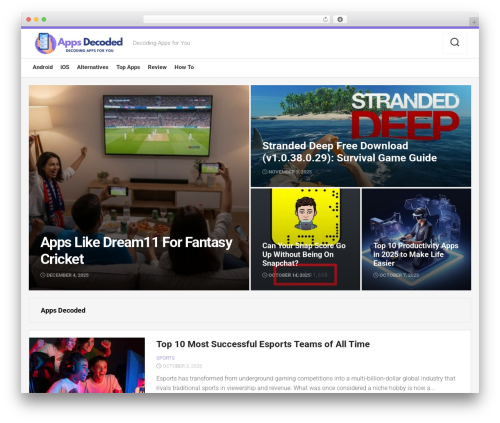The height and width of the screenshot is (423, 500).
Task: Open Top 10 Most Successful Esports Teams headline
Action: [263, 344]
